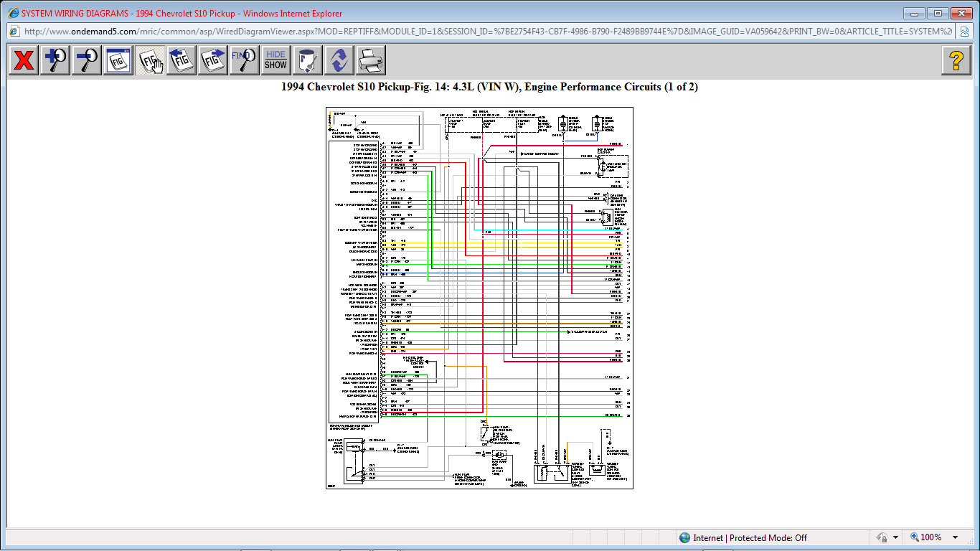
Task: Click the Hide/Show toolbar button
Action: tap(276, 60)
